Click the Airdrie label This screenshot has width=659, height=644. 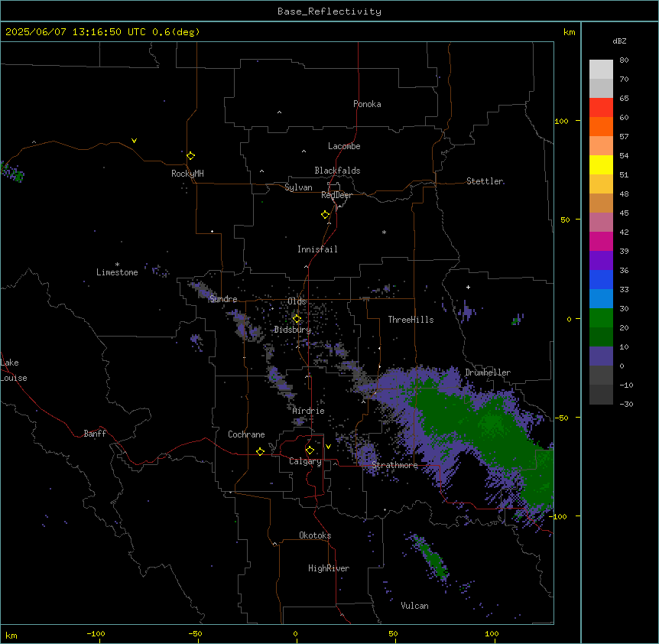308,411
